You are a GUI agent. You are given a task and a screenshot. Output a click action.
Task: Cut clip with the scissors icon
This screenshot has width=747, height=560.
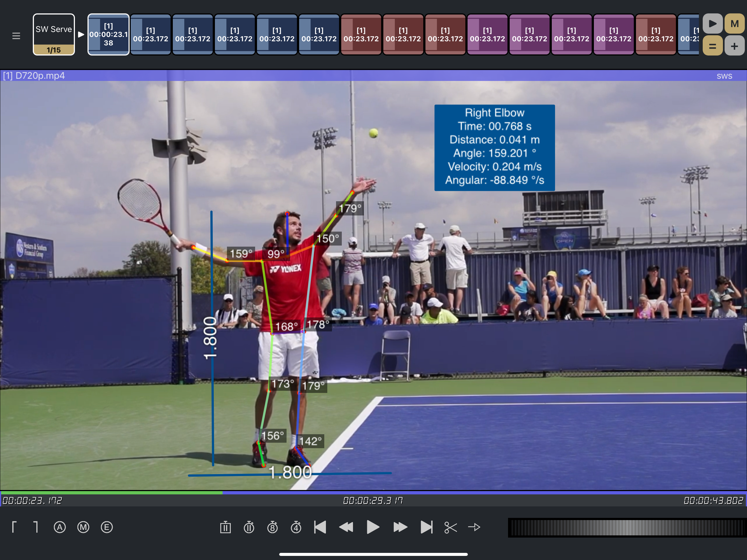(x=451, y=527)
